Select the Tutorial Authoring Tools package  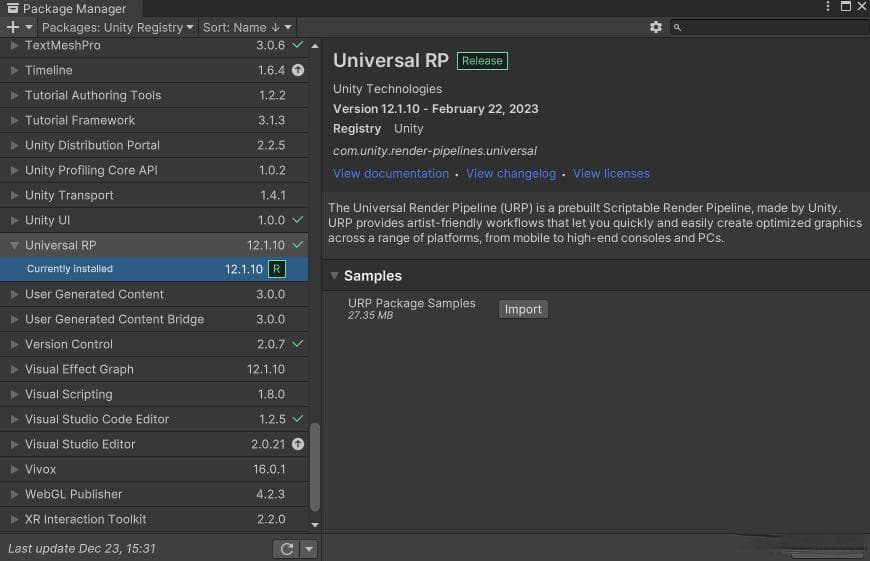[x=154, y=95]
